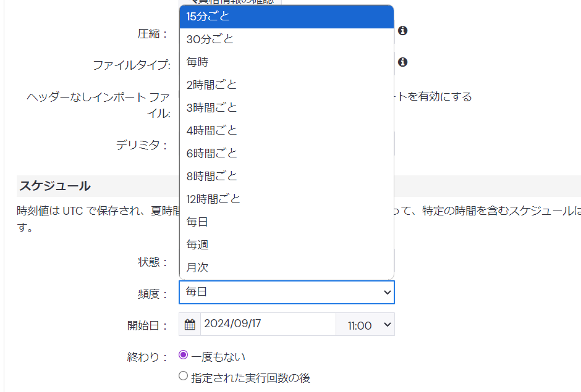This screenshot has width=581, height=392.
Task: Select 6時間ごと from the list
Action: 286,154
